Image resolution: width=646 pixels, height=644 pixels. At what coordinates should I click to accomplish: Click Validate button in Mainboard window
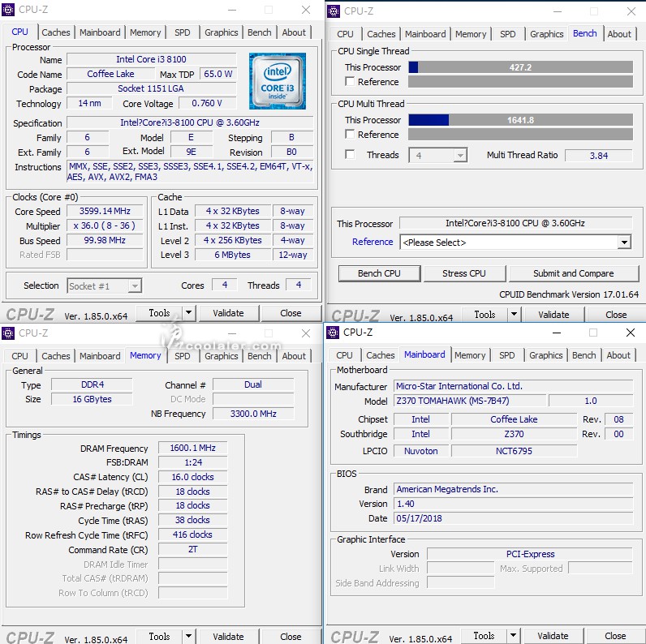(553, 635)
